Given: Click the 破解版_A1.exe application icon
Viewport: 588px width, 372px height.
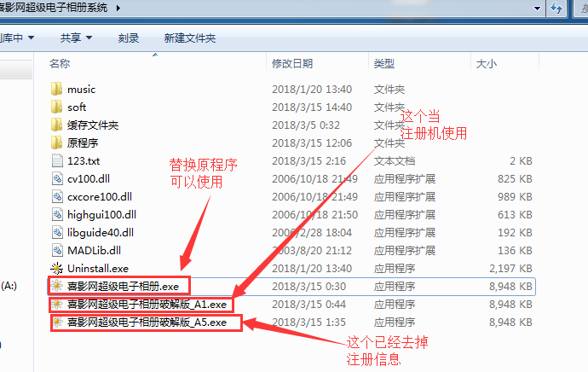Looking at the screenshot, I should pyautogui.click(x=57, y=305).
